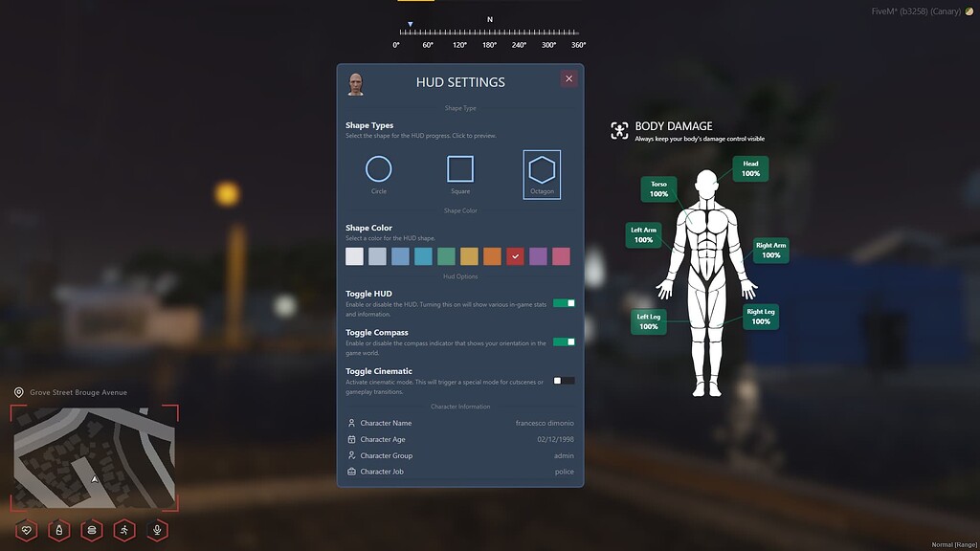The image size is (980, 551).
Task: Disable the Toggle HUD switch
Action: tap(563, 301)
